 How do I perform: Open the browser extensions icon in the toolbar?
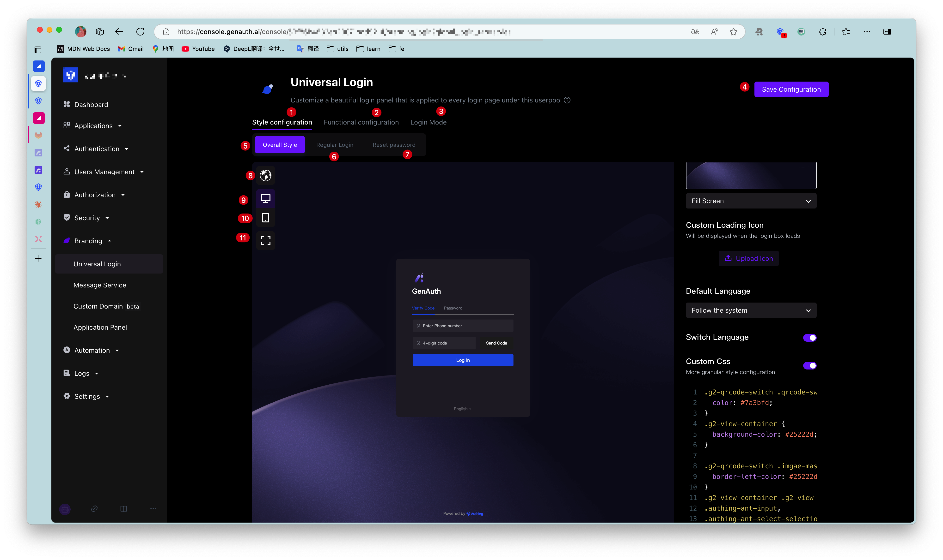coord(822,32)
